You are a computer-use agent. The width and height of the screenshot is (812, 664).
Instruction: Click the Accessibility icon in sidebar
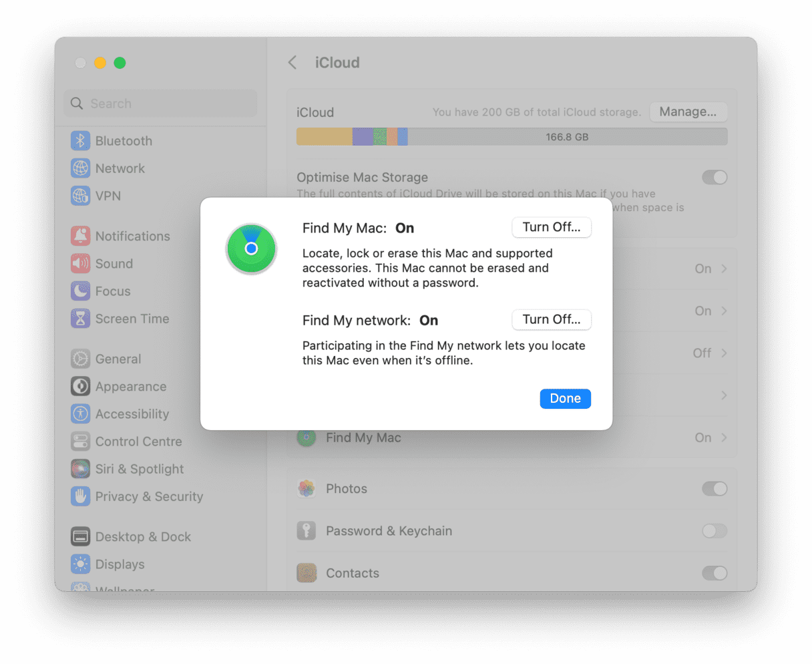click(x=80, y=413)
